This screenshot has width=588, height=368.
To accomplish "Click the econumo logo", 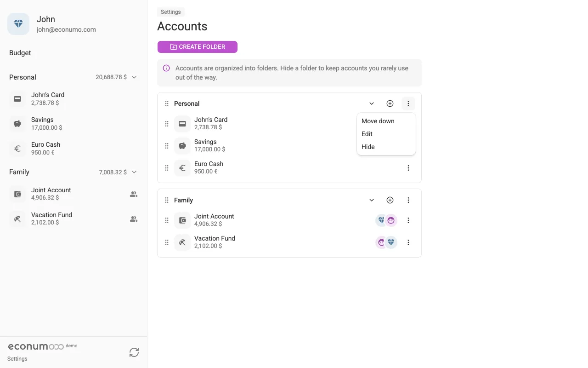I will [x=35, y=346].
